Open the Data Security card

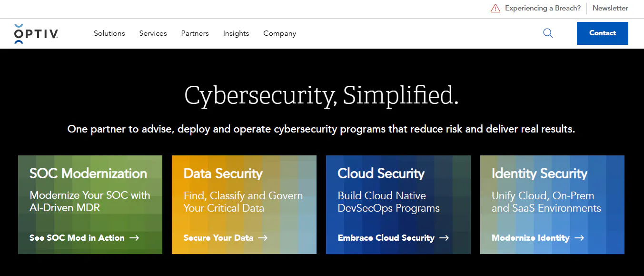(244, 204)
